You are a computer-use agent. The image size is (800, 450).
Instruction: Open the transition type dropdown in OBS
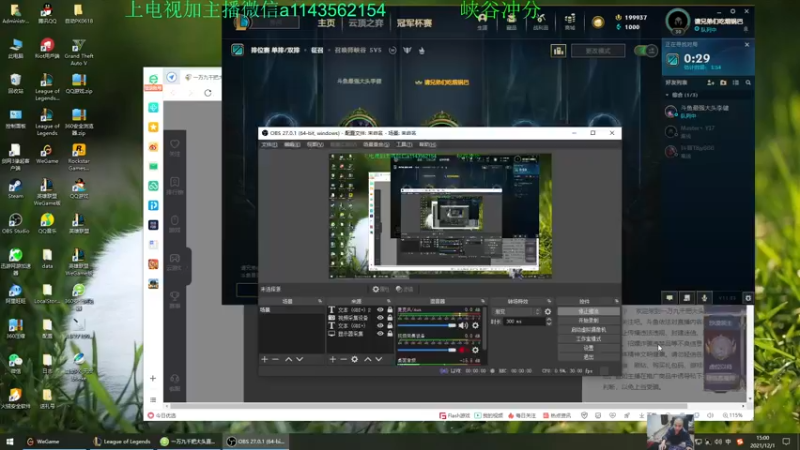[x=516, y=311]
